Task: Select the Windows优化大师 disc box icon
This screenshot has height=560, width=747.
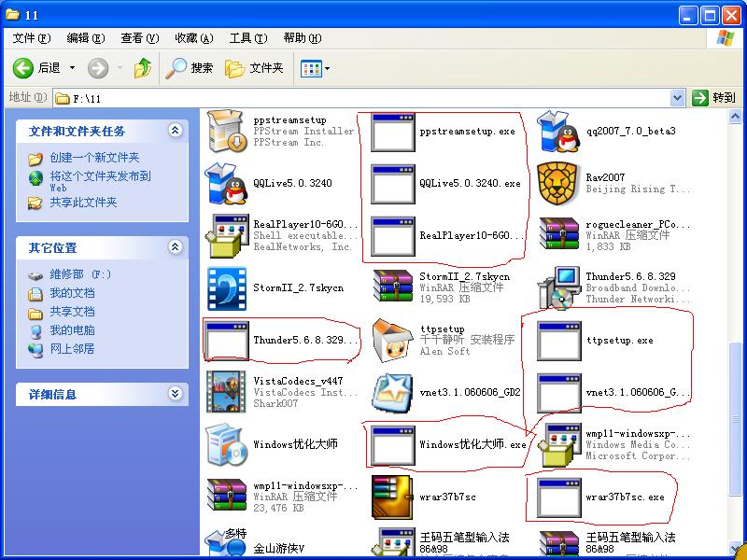Action: coord(227,445)
